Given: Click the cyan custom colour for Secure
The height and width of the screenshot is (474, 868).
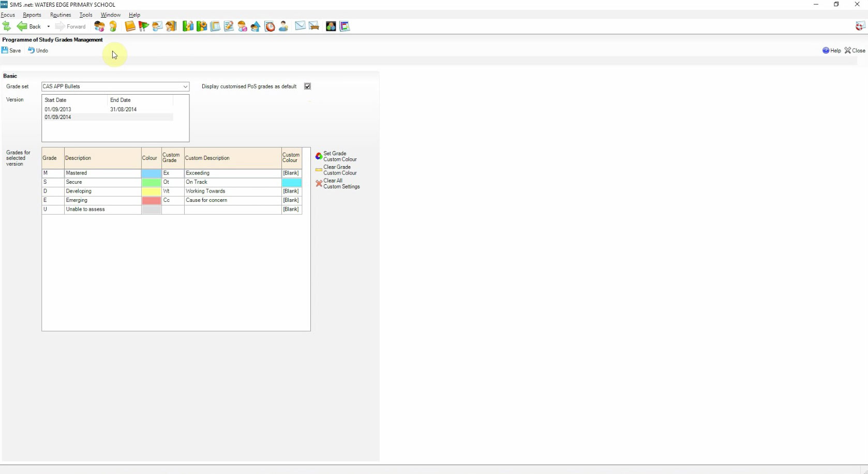Looking at the screenshot, I should coord(292,182).
